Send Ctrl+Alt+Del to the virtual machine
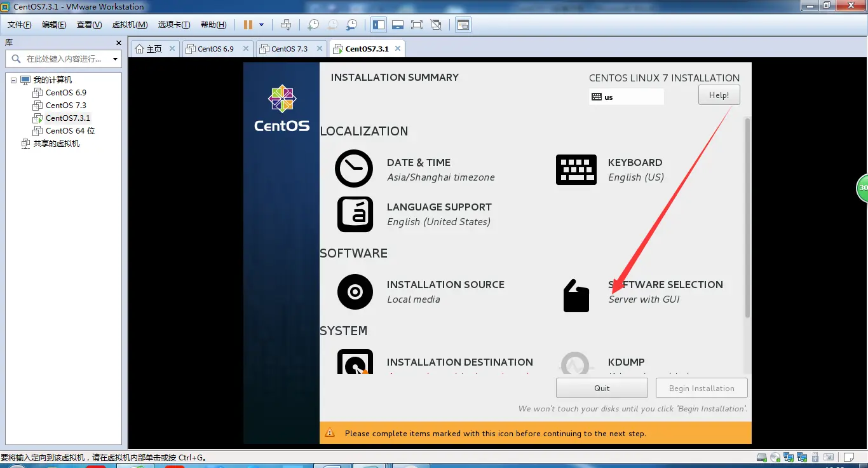 click(x=286, y=25)
